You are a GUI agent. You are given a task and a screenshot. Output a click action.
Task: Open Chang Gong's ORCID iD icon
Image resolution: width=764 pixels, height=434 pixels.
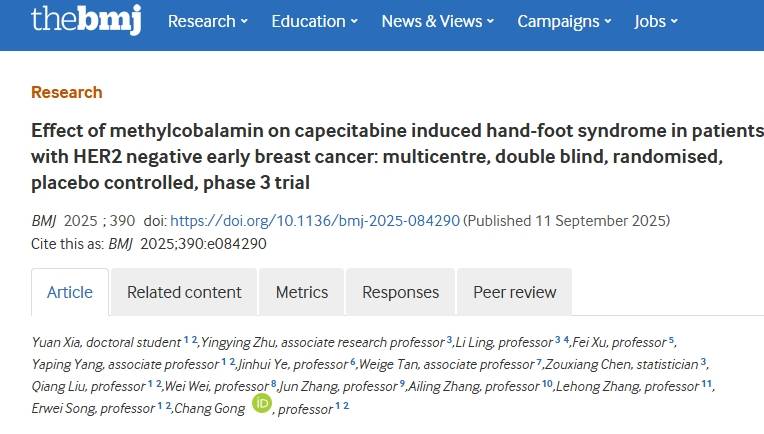click(262, 403)
